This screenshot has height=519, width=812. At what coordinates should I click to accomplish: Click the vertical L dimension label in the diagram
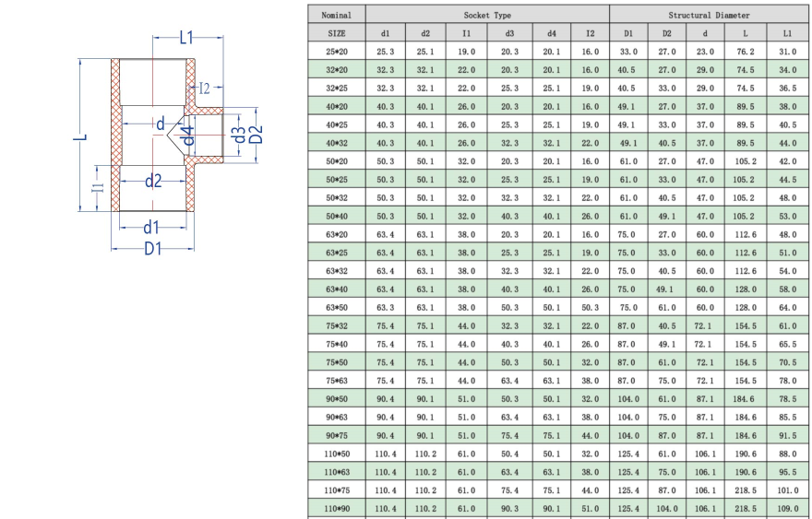tap(81, 136)
